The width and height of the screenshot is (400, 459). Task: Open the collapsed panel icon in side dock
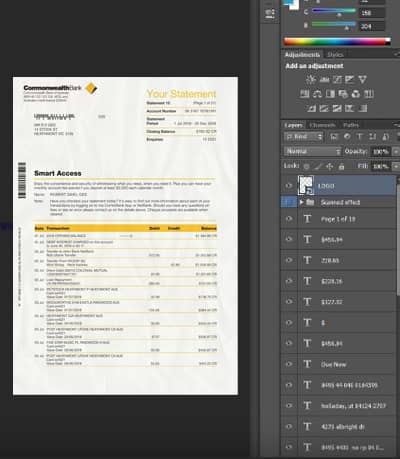tap(270, 14)
